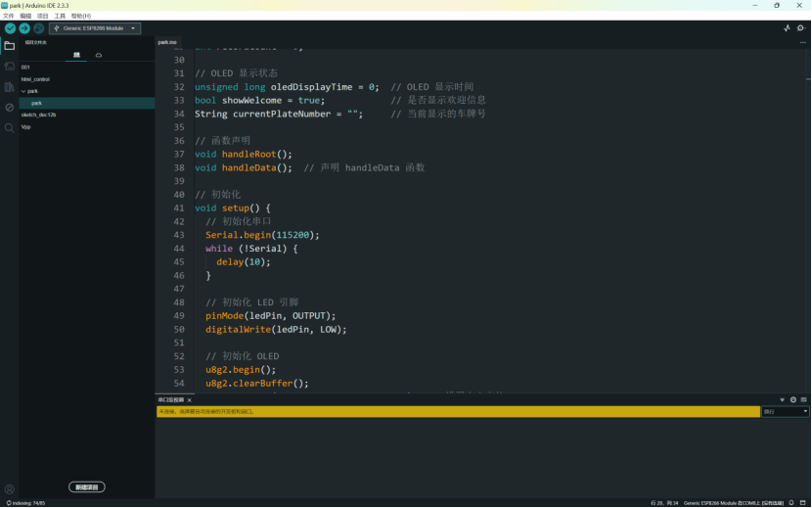This screenshot has width=812, height=508.
Task: Start the debugger with the debug icon
Action: coord(39,28)
